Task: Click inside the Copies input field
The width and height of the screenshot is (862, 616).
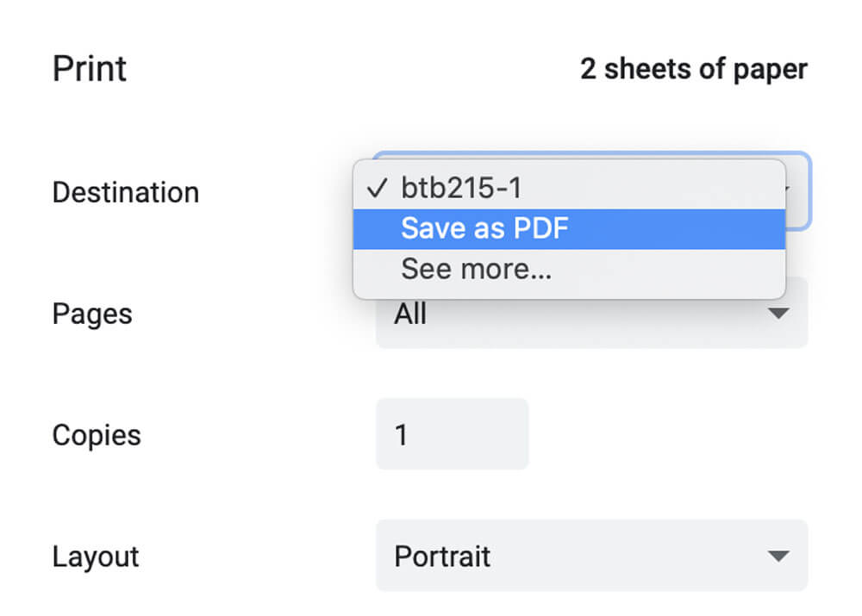Action: [x=452, y=434]
